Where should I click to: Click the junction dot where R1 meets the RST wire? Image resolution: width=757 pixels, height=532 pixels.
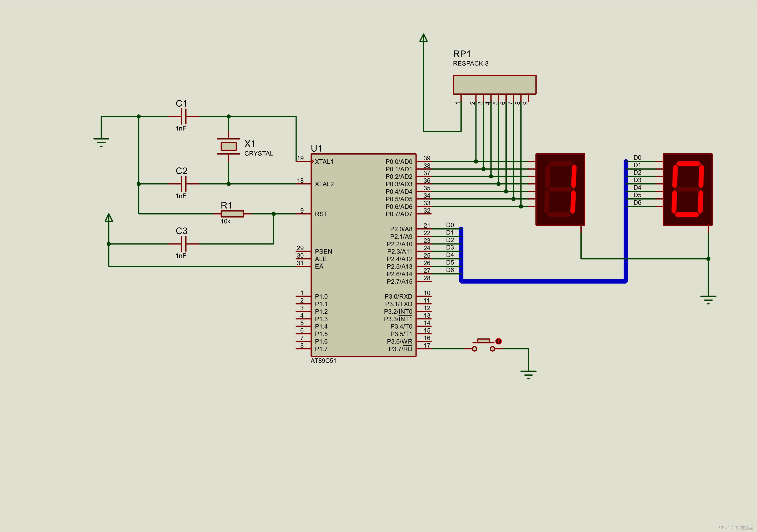pyautogui.click(x=274, y=214)
